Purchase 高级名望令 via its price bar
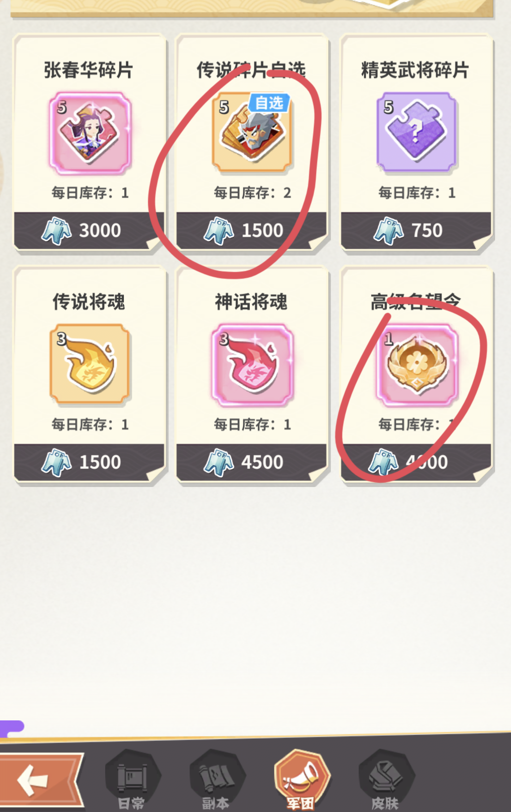The height and width of the screenshot is (812, 511). point(417,462)
